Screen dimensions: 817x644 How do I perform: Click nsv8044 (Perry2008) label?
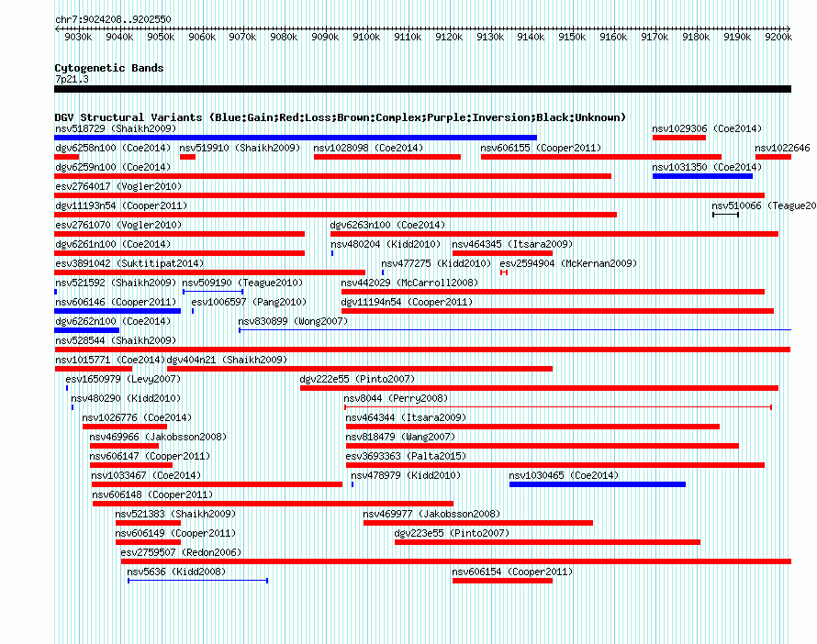tap(396, 398)
